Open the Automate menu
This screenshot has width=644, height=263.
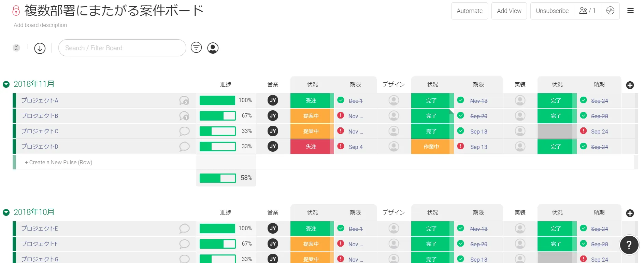point(469,11)
